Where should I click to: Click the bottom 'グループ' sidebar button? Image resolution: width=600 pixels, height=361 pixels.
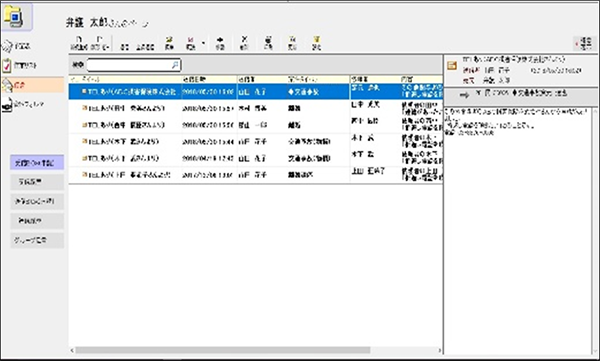pyautogui.click(x=37, y=240)
